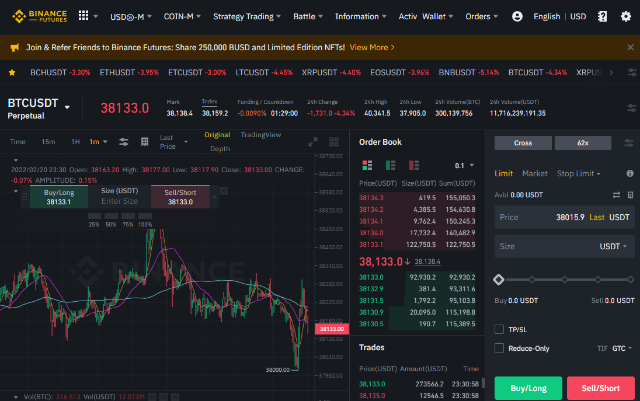The width and height of the screenshot is (640, 401).
Task: Open order book 0.1 precision dropdown
Action: coord(464,165)
